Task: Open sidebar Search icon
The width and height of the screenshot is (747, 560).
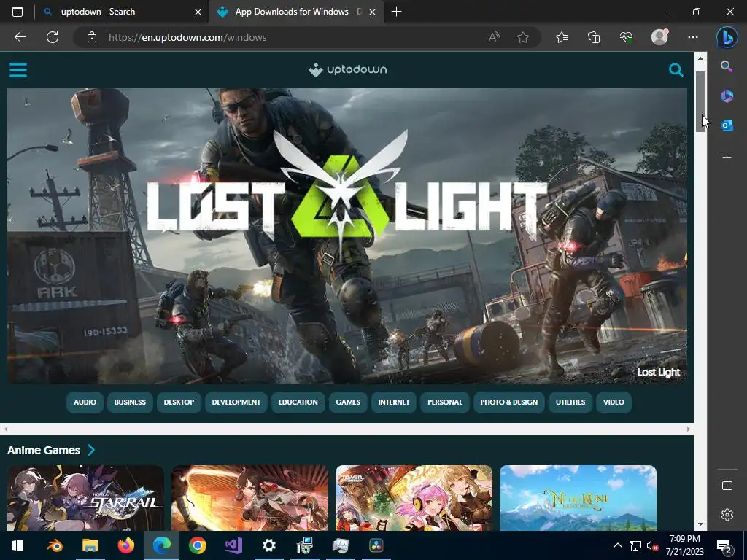Action: tap(727, 66)
